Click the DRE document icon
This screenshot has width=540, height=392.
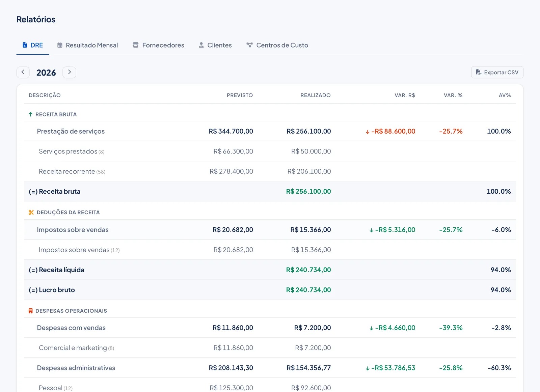[x=25, y=45]
